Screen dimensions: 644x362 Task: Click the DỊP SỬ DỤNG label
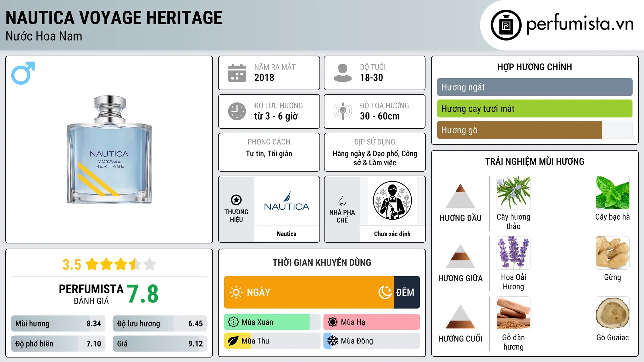click(x=375, y=142)
